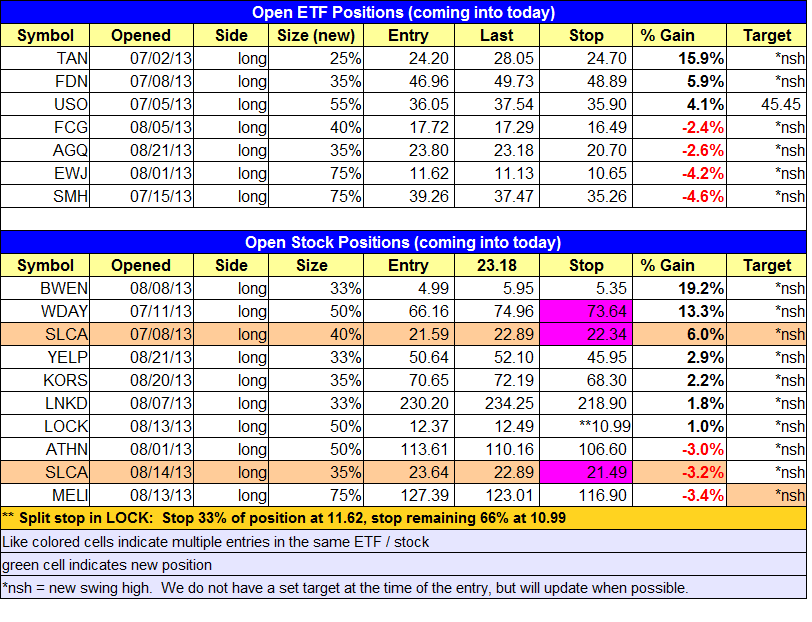The height and width of the screenshot is (622, 812).
Task: Click TAN's entry price "24.20"
Action: tap(409, 58)
